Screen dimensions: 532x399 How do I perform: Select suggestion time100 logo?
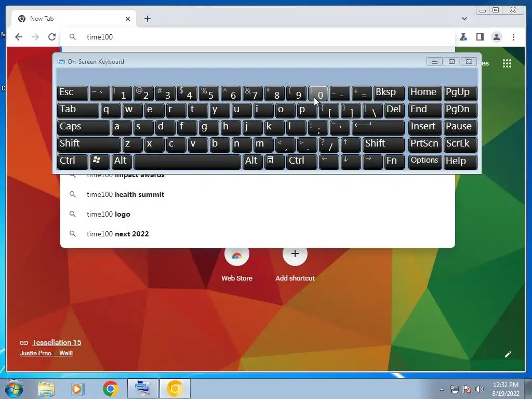258,214
